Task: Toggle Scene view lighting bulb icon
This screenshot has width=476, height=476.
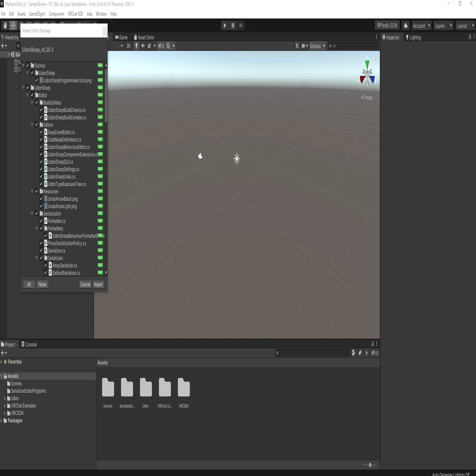Action: coord(136,45)
